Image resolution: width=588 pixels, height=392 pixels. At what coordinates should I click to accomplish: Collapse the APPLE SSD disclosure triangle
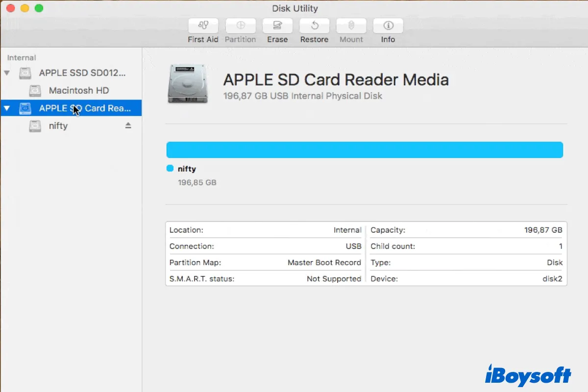tap(7, 73)
